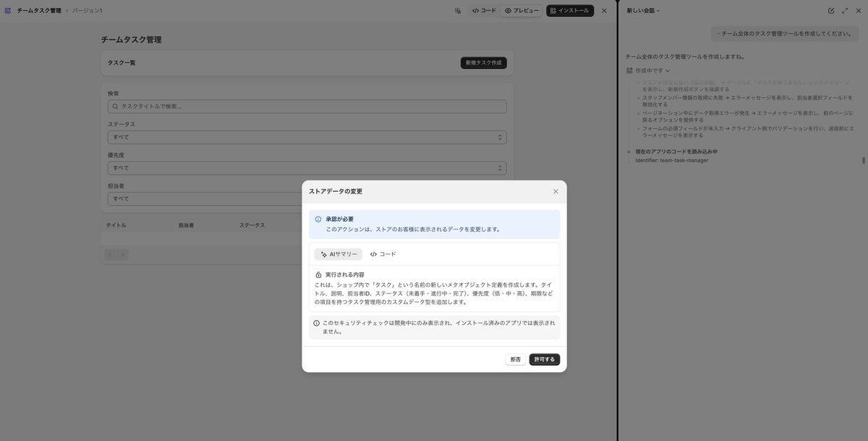Click the user message about チーム全体のタスク管理ツール
Viewport: 868px width, 441px height.
tap(785, 33)
